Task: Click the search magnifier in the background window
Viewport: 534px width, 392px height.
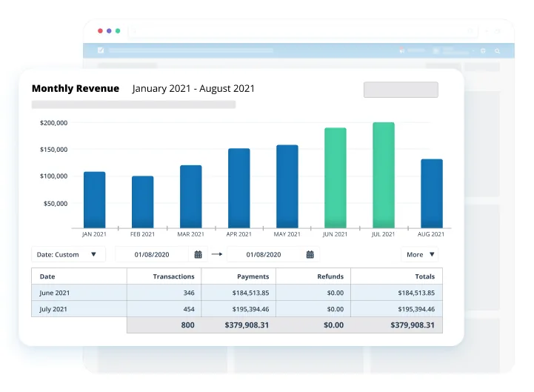Action: pyautogui.click(x=497, y=51)
